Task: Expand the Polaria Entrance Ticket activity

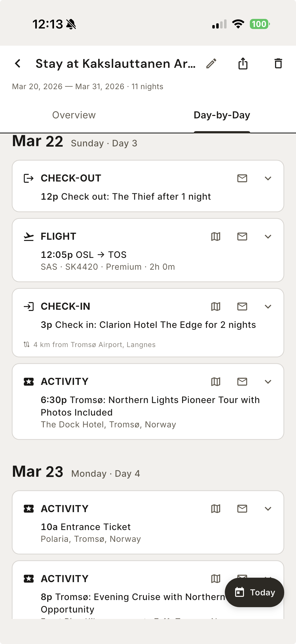Action: (x=268, y=508)
